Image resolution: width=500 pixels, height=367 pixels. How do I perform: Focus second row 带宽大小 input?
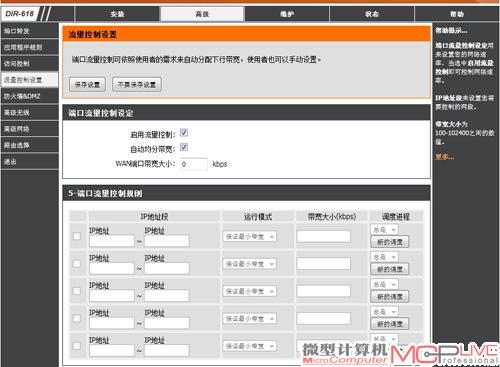(x=323, y=264)
